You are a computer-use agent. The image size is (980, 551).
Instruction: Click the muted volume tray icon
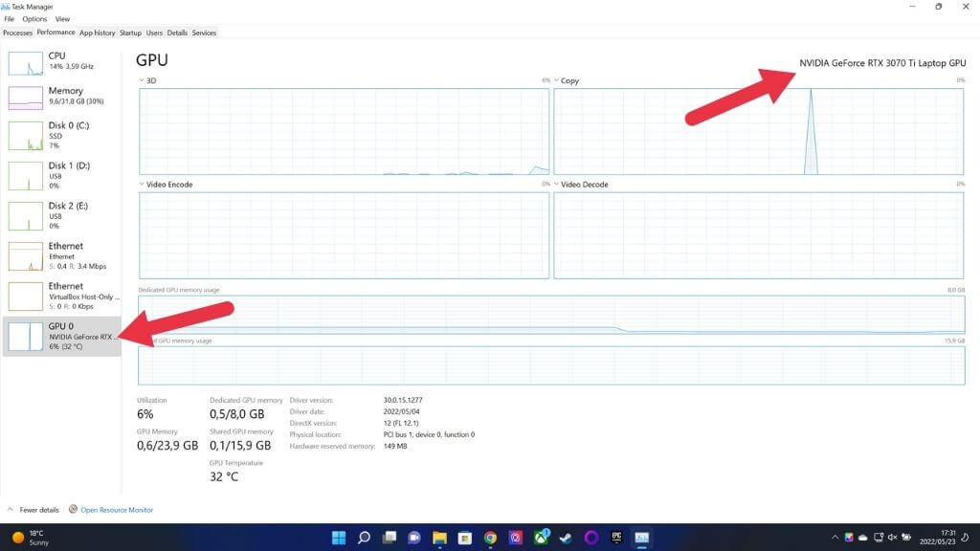893,538
